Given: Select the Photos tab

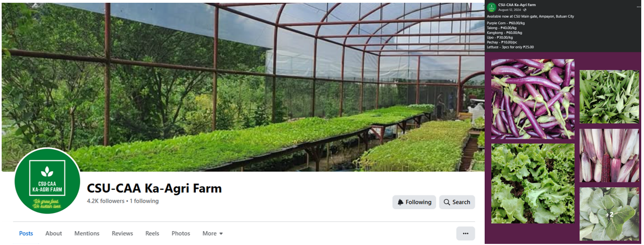Looking at the screenshot, I should click(x=181, y=233).
